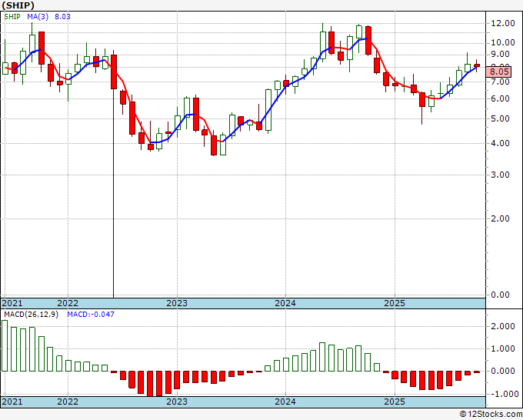
Task: Click the (SHIP) chart title
Action: pyautogui.click(x=18, y=5)
